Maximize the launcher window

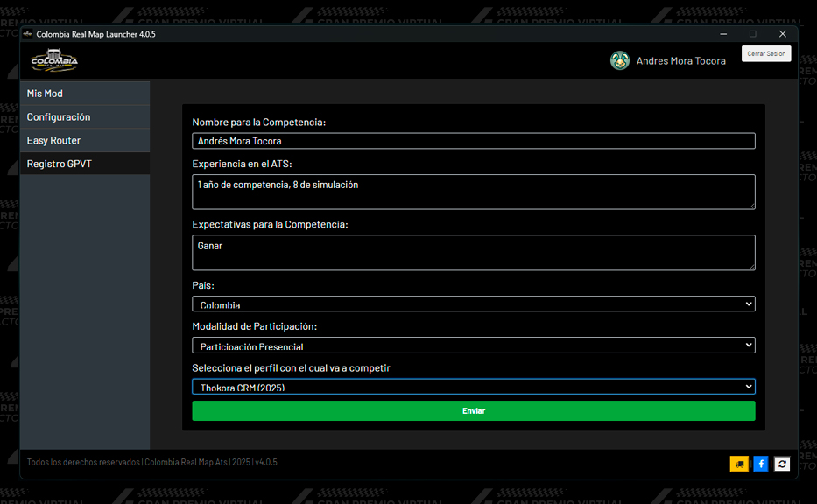coord(753,34)
